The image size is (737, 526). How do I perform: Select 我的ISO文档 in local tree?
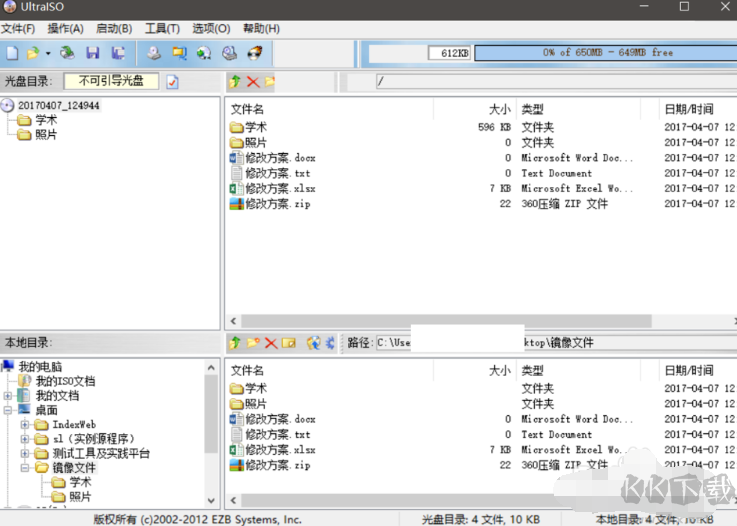(65, 381)
